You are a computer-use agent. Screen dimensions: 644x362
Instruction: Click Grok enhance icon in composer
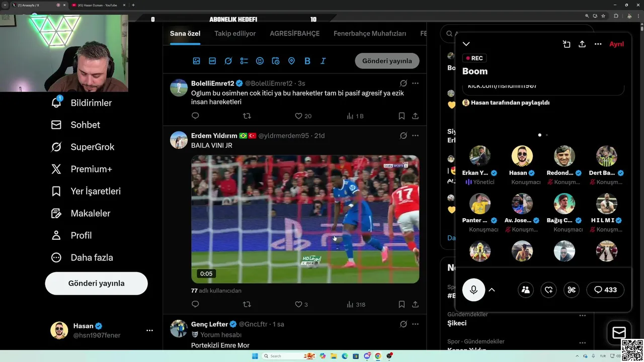pyautogui.click(x=228, y=61)
